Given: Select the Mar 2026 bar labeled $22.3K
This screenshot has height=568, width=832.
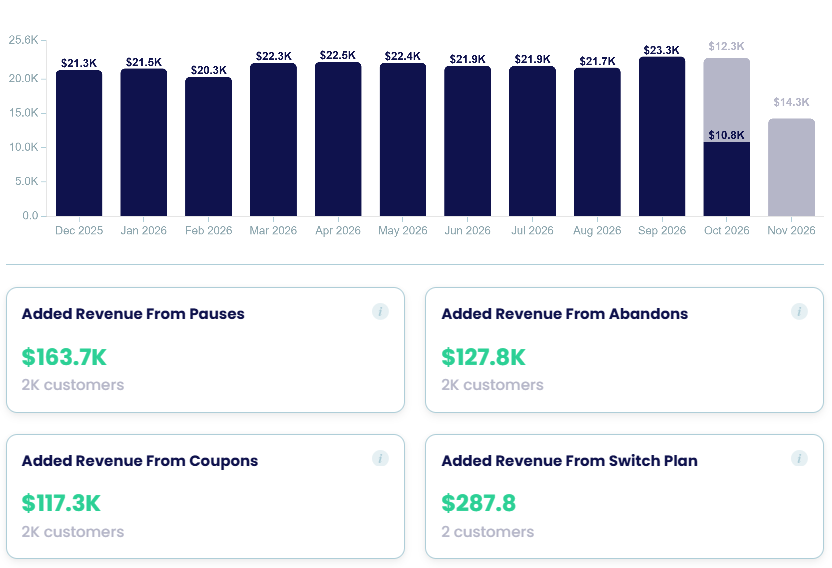Looking at the screenshot, I should pos(273,140).
